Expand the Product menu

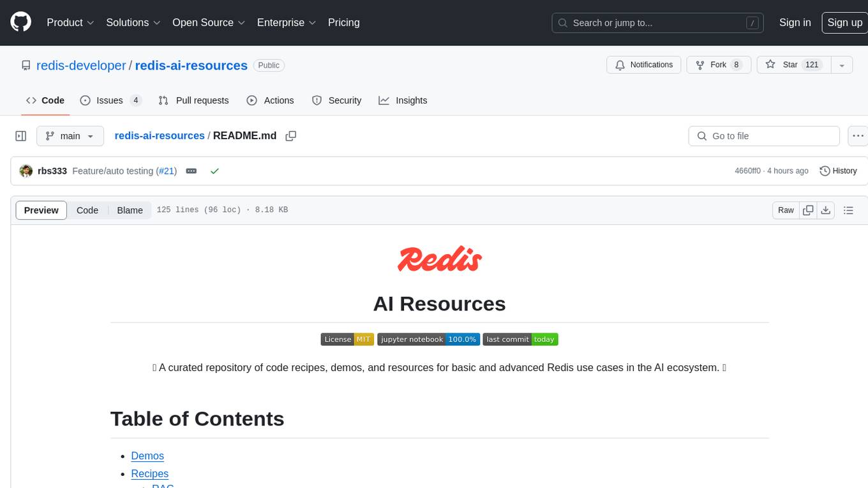click(71, 22)
